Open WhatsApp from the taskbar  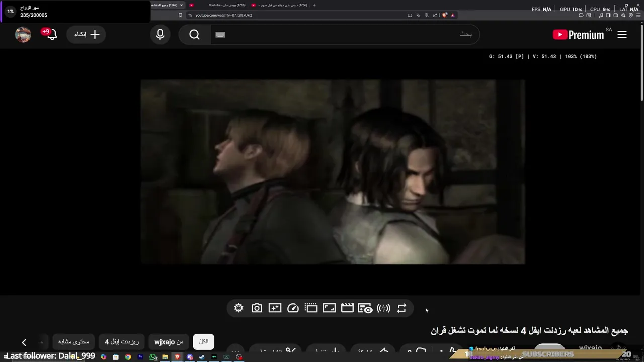(x=153, y=357)
